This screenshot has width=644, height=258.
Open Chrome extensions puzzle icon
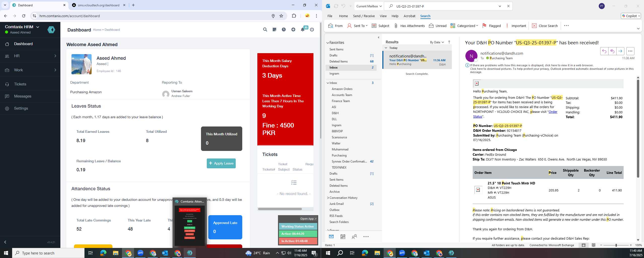(294, 16)
